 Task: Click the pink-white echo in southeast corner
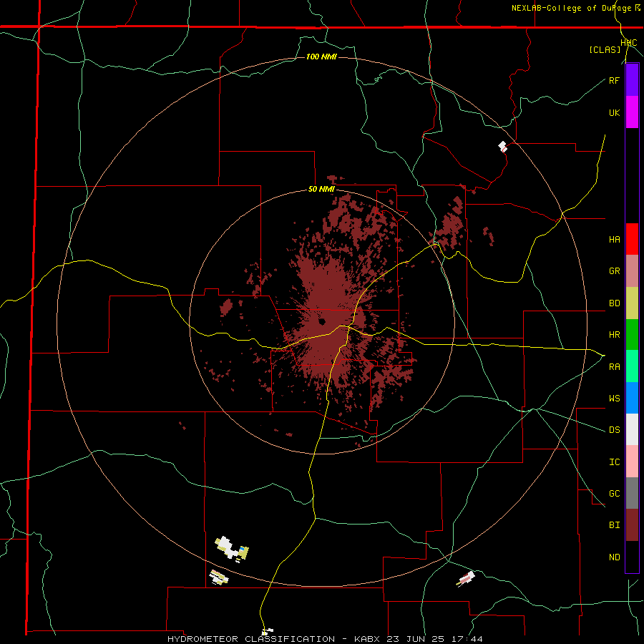click(x=466, y=578)
